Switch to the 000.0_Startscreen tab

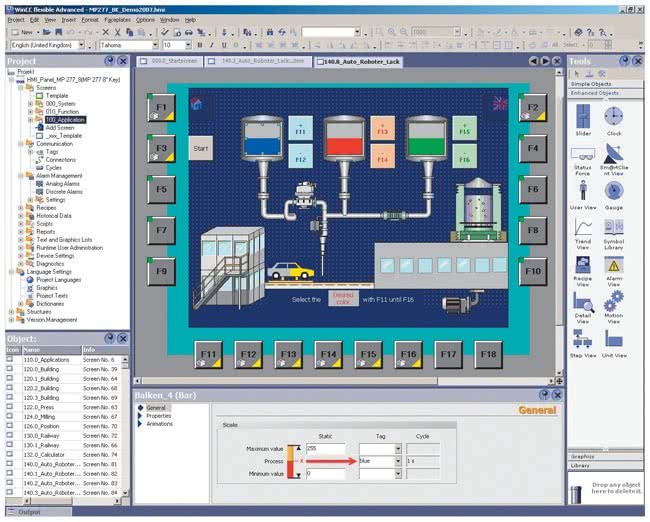174,61
